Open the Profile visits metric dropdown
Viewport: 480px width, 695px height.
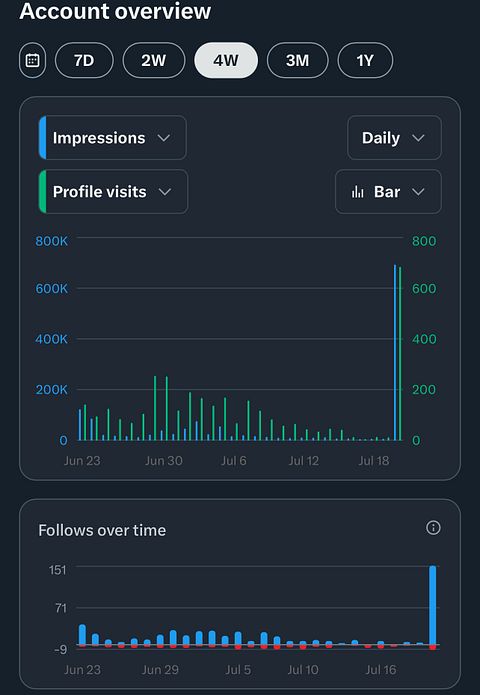113,192
